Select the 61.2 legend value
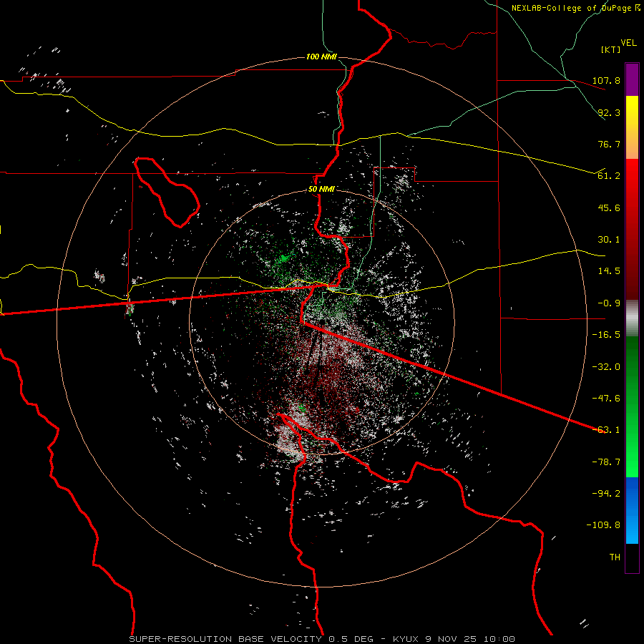The image size is (644, 644). (608, 176)
